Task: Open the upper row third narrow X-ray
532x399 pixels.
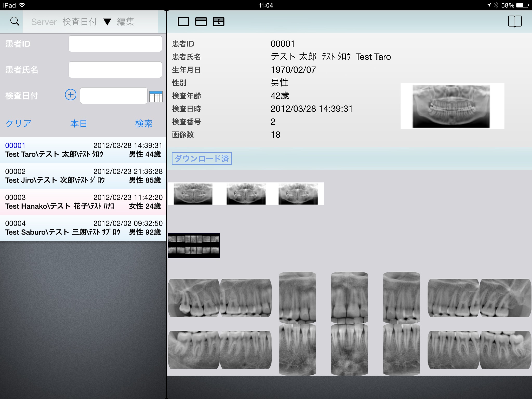Action: (x=298, y=298)
